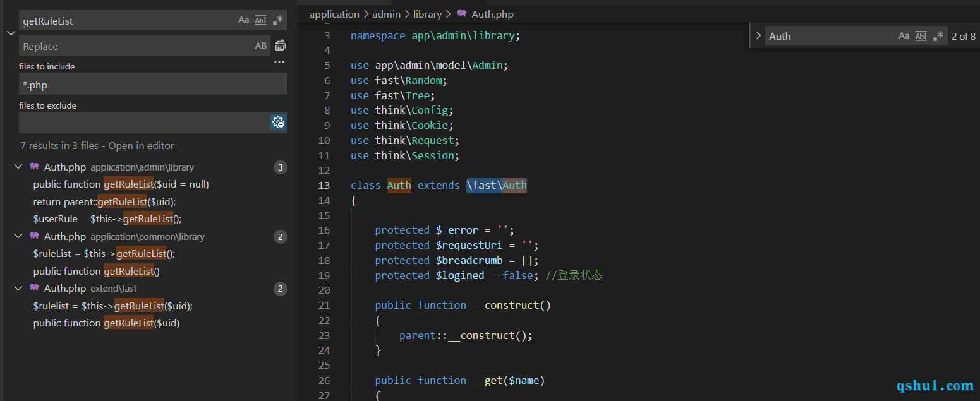Open result '$userRule = $this->getRuleList();'
This screenshot has width=980, height=401.
coord(107,219)
